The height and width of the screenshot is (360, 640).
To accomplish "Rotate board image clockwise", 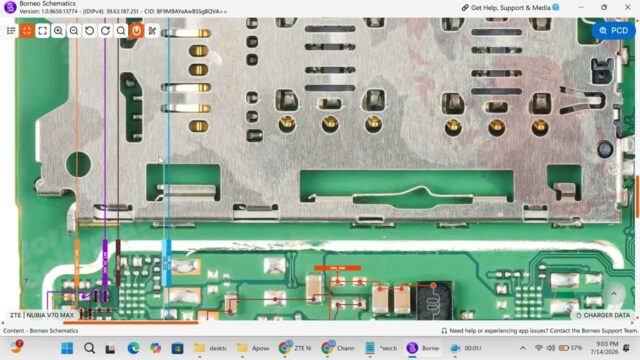I will 105,31.
